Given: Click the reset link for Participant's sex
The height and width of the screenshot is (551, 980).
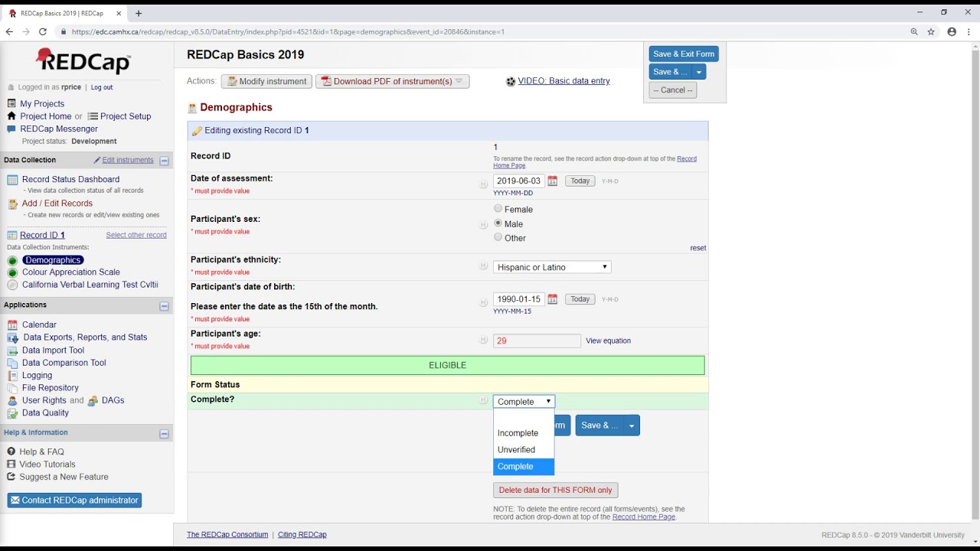Looking at the screenshot, I should click(x=698, y=248).
